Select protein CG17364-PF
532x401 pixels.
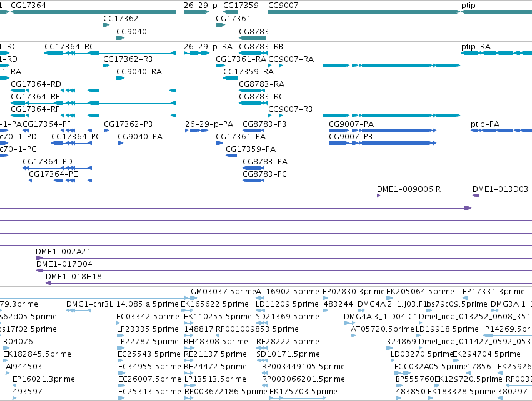(x=47, y=124)
